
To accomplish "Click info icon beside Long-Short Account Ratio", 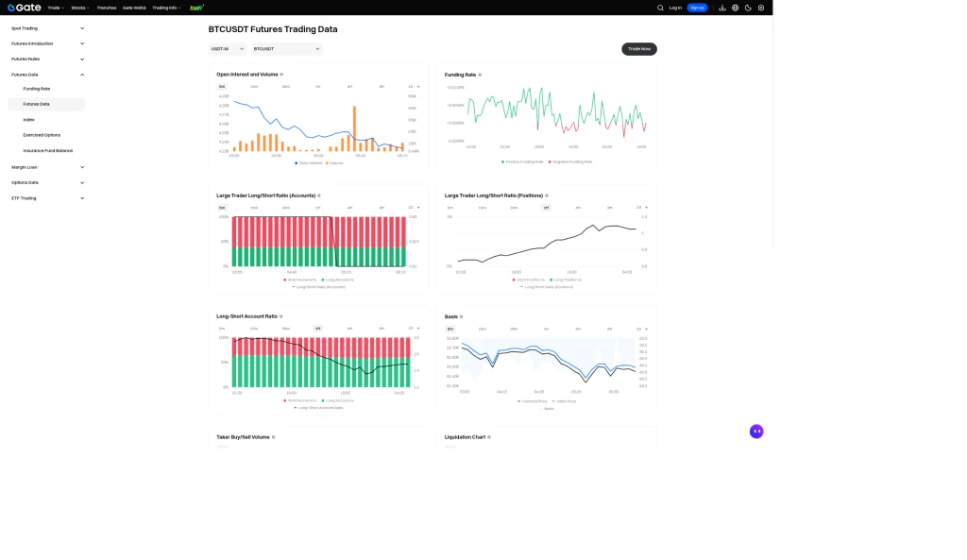I will point(281,316).
